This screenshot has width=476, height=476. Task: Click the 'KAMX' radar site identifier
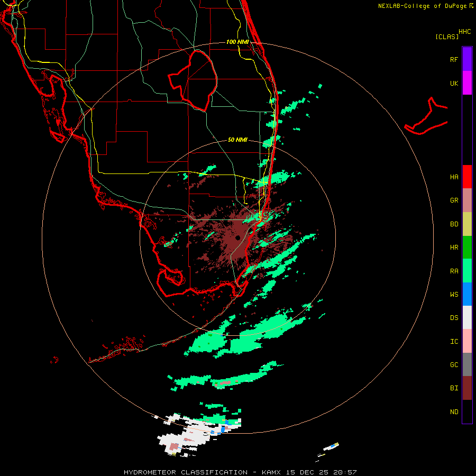[271, 472]
